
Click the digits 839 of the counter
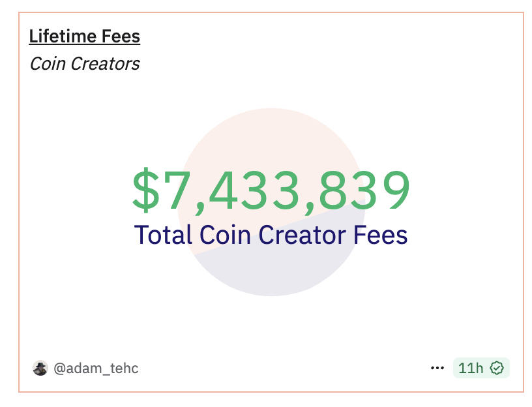(364, 190)
